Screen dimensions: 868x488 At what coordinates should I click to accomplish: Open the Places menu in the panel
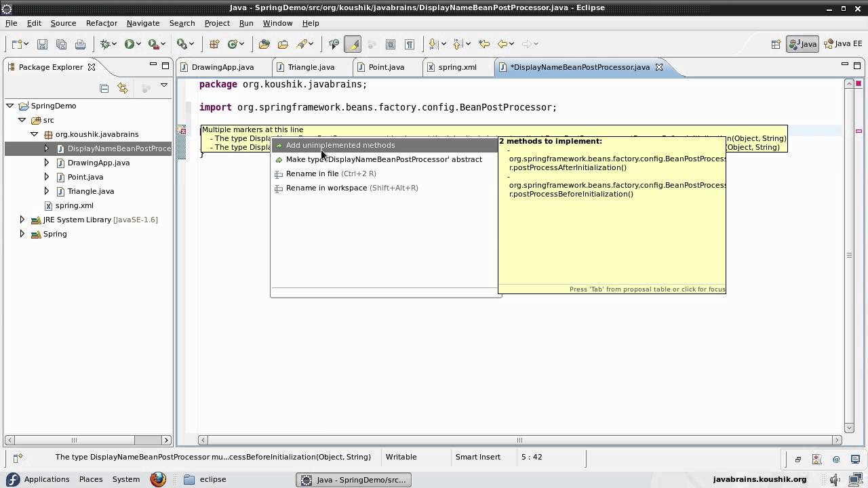pos(91,479)
